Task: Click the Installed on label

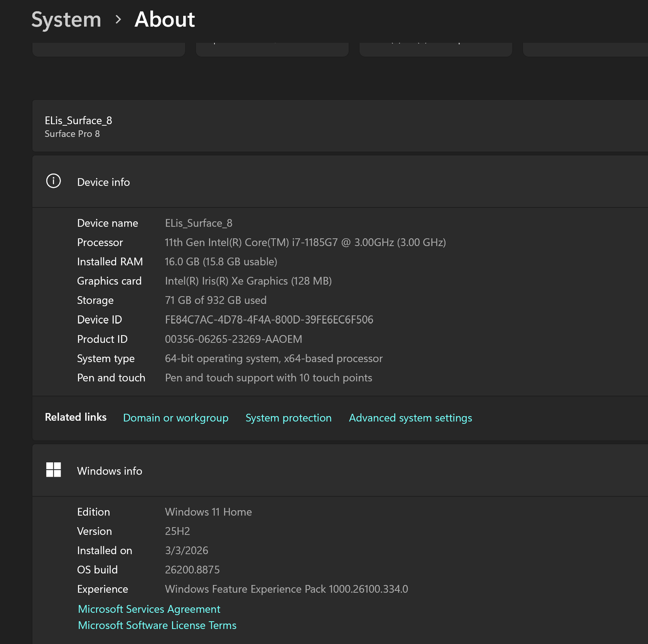Action: pos(105,550)
